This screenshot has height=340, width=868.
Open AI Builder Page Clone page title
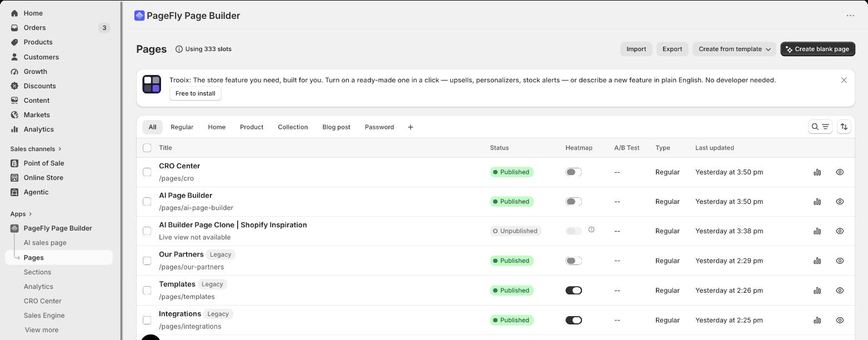coord(233,225)
